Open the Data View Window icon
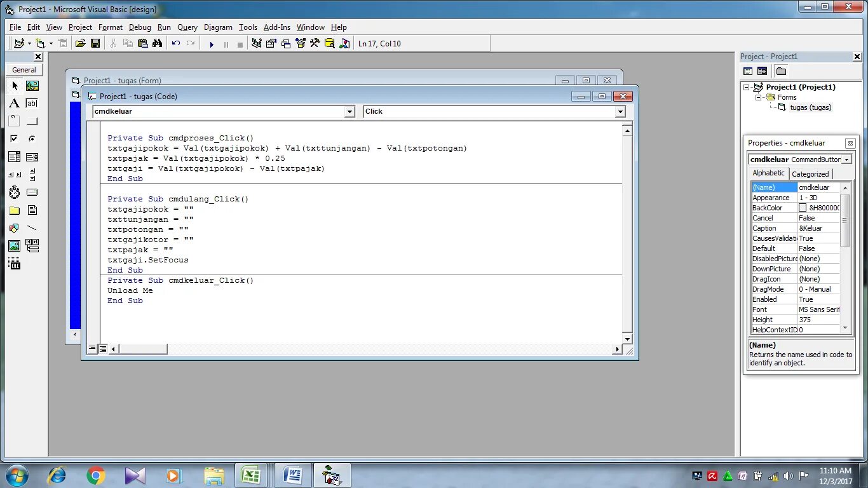The height and width of the screenshot is (488, 868). coord(330,43)
